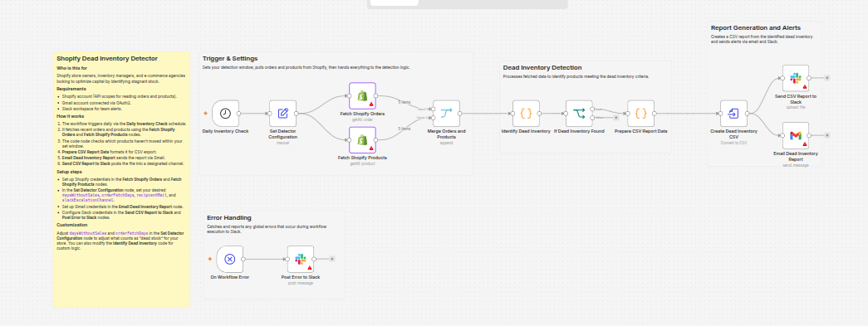This screenshot has width=868, height=326.
Task: Select the Identify Dead Inventory code node
Action: click(526, 114)
